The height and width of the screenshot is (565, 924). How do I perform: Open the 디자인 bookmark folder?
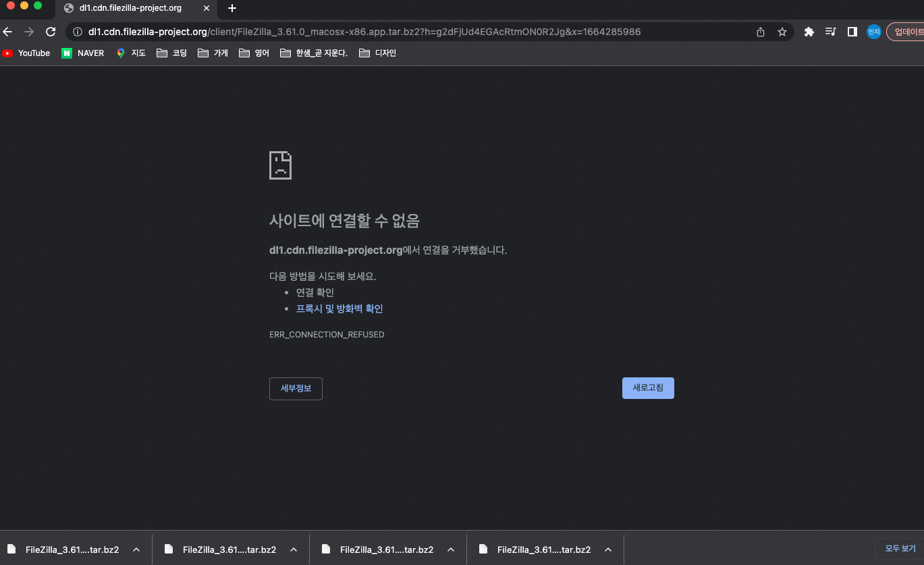[x=377, y=53]
